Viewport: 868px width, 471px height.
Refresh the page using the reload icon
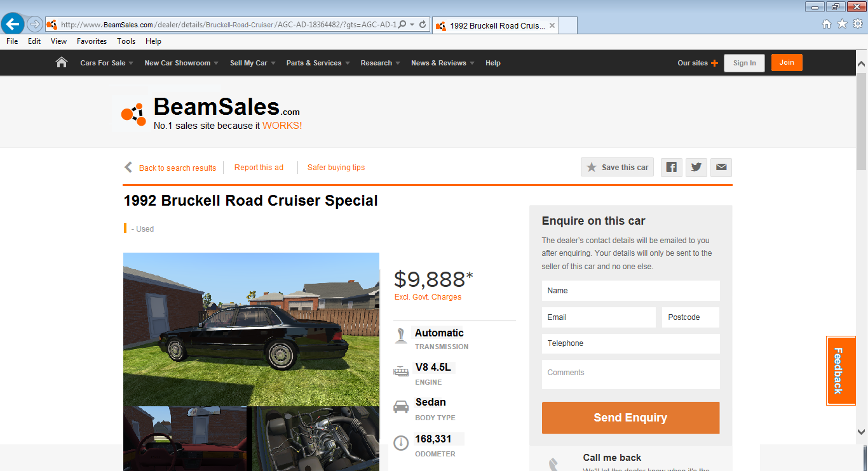click(x=423, y=25)
